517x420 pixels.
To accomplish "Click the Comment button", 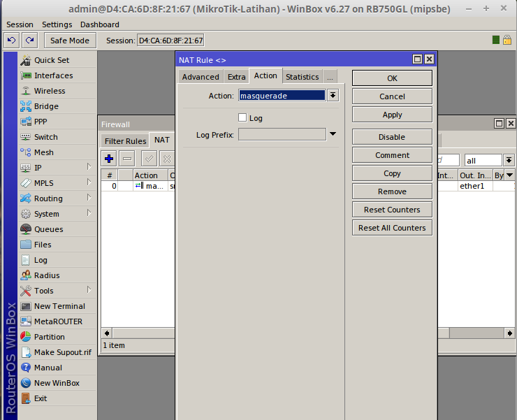I will click(392, 155).
